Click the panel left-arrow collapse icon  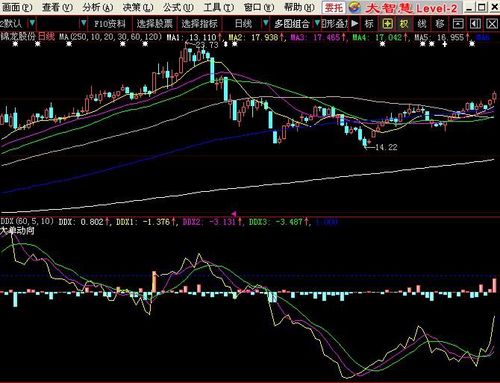point(475,23)
